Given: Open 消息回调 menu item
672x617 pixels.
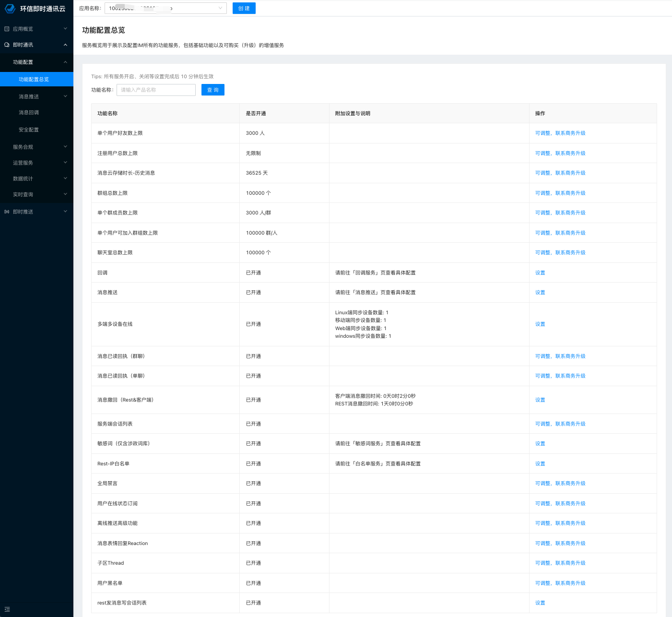Looking at the screenshot, I should click(x=29, y=112).
